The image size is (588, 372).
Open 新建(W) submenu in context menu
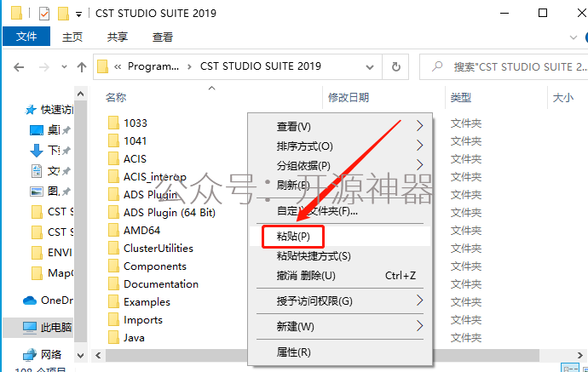pyautogui.click(x=340, y=326)
